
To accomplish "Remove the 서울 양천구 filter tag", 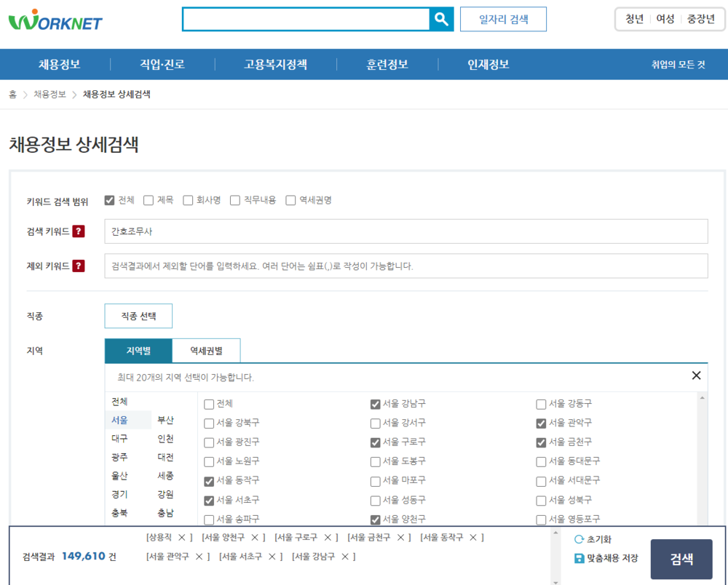I will [254, 537].
